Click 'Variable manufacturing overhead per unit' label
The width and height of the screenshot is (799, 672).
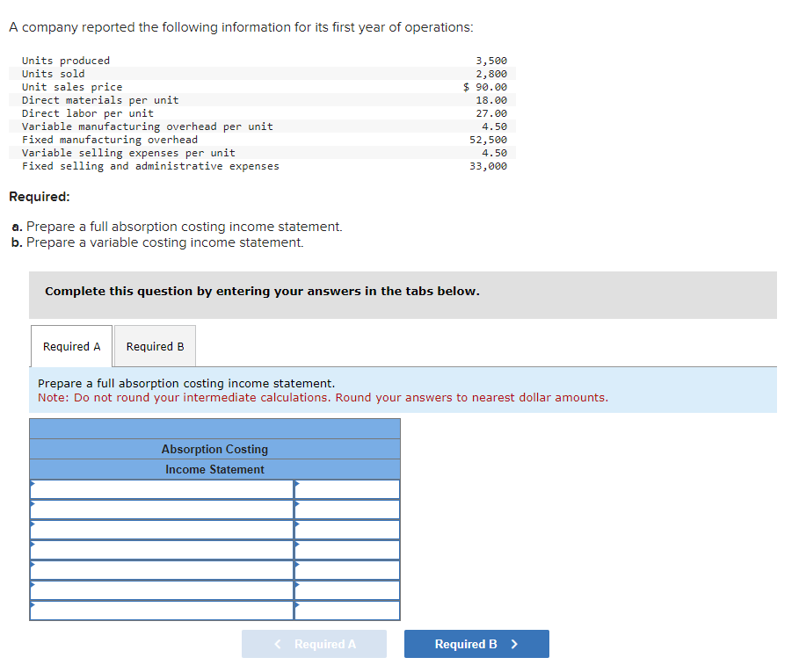tap(148, 126)
